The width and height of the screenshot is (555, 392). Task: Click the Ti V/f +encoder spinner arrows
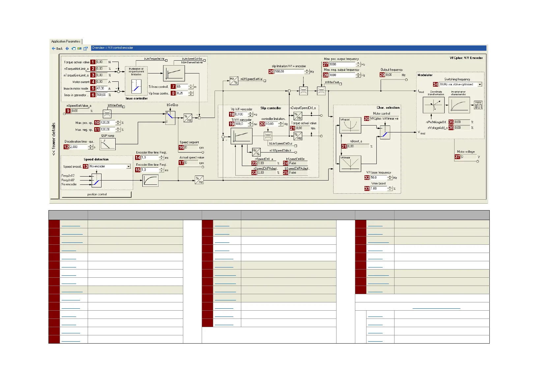pyautogui.click(x=250, y=124)
